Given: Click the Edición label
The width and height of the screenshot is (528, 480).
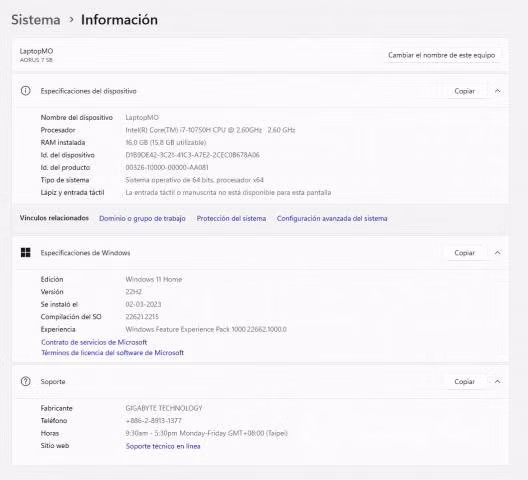Looking at the screenshot, I should point(52,279).
